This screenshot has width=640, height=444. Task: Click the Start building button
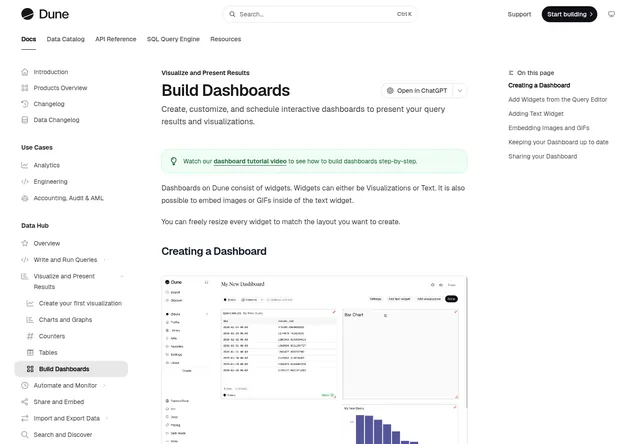569,14
